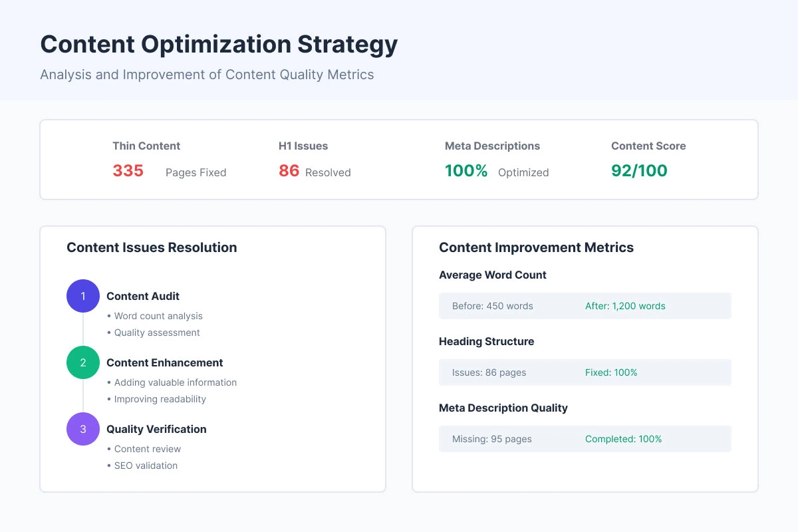Select the Missing: 95 pages metric row
Screen dimensions: 798x532
(492, 439)
